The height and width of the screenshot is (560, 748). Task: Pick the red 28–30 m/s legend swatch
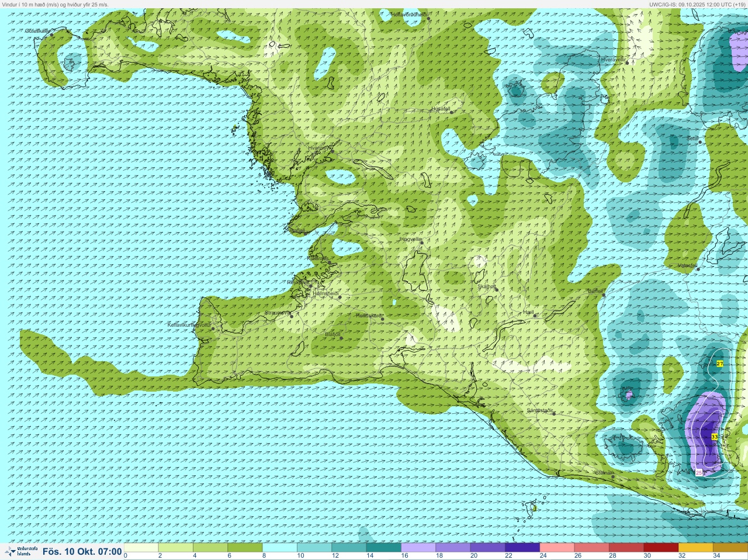(x=626, y=548)
